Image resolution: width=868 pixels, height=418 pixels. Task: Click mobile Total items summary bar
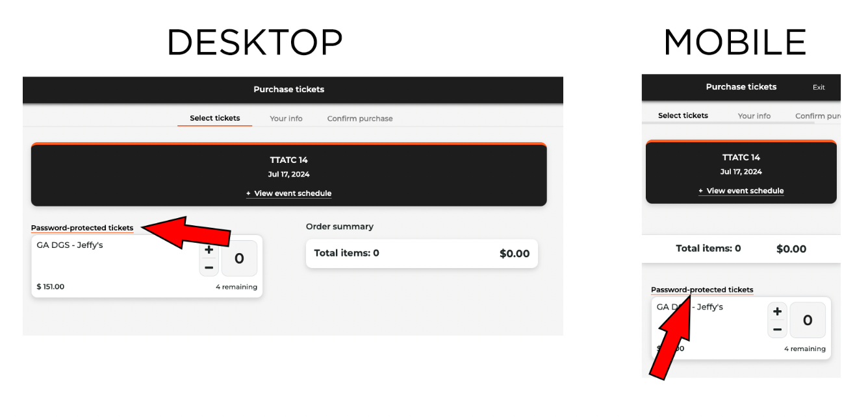(741, 249)
